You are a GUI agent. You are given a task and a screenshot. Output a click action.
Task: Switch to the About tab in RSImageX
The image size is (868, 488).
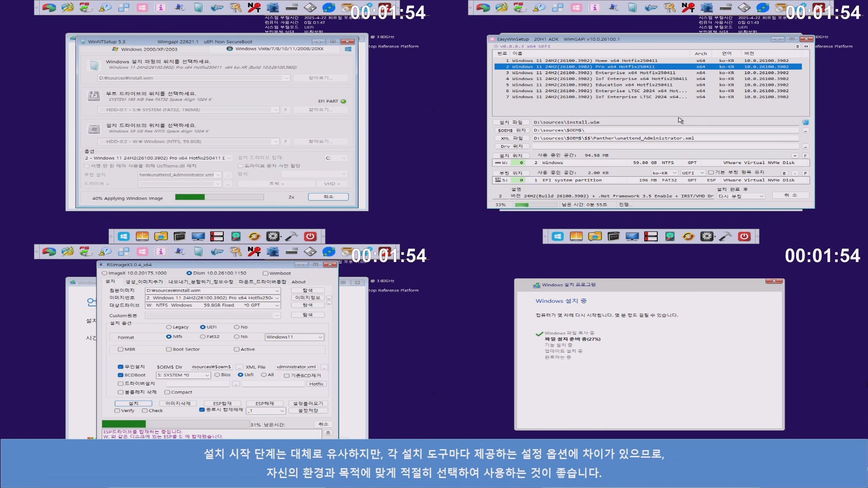pyautogui.click(x=298, y=282)
